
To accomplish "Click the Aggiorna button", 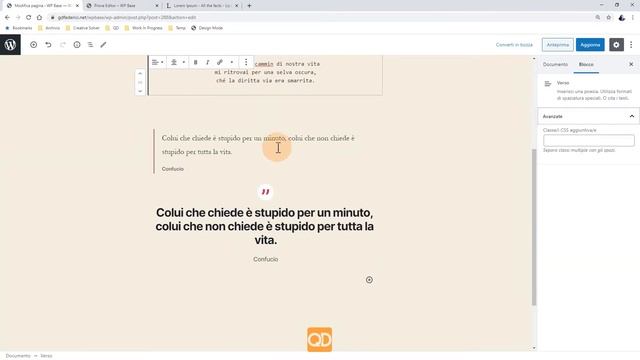I will (x=590, y=44).
